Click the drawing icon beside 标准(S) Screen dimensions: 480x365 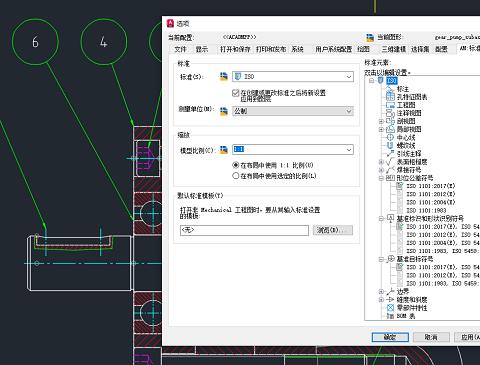pos(224,77)
